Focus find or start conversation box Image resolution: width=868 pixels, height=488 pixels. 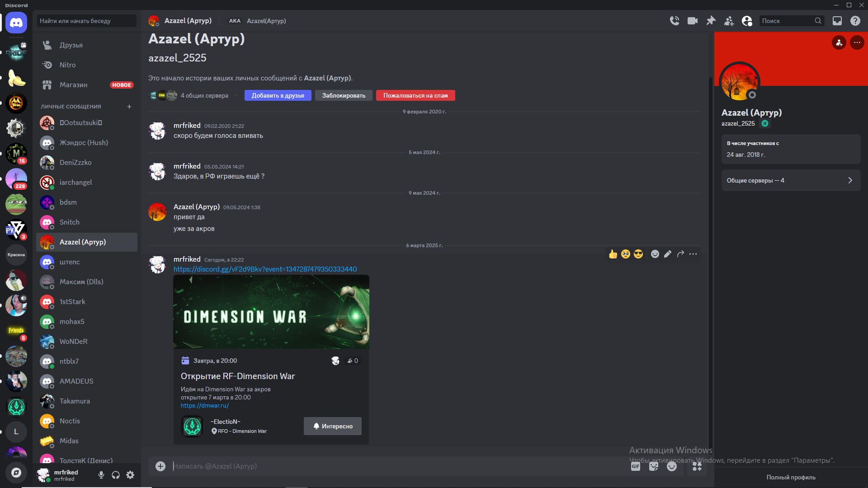pos(87,21)
